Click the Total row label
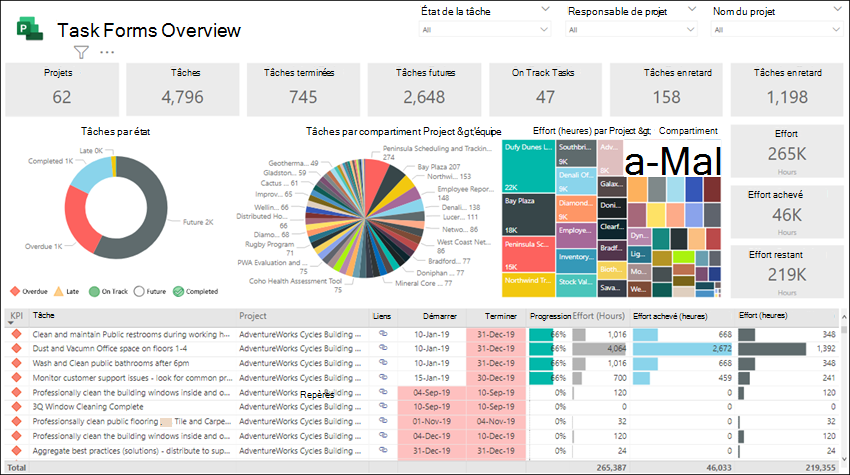Image resolution: width=850 pixels, height=475 pixels. (16, 467)
